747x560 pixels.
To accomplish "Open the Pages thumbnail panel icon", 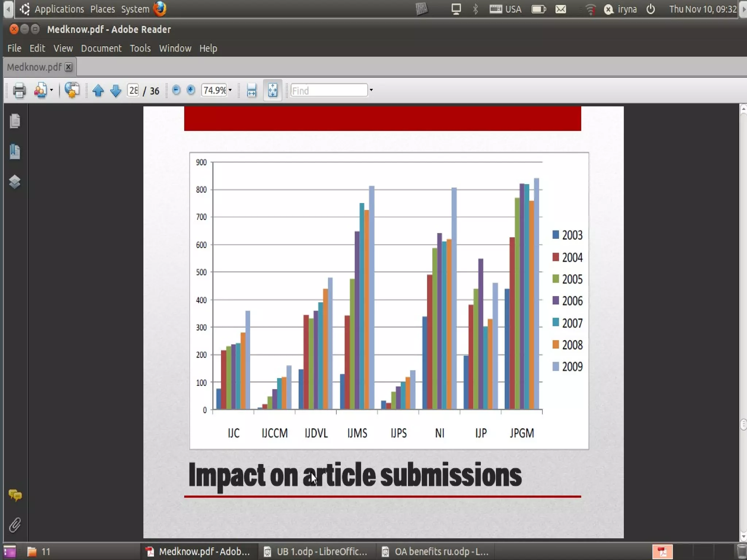I will (x=15, y=121).
